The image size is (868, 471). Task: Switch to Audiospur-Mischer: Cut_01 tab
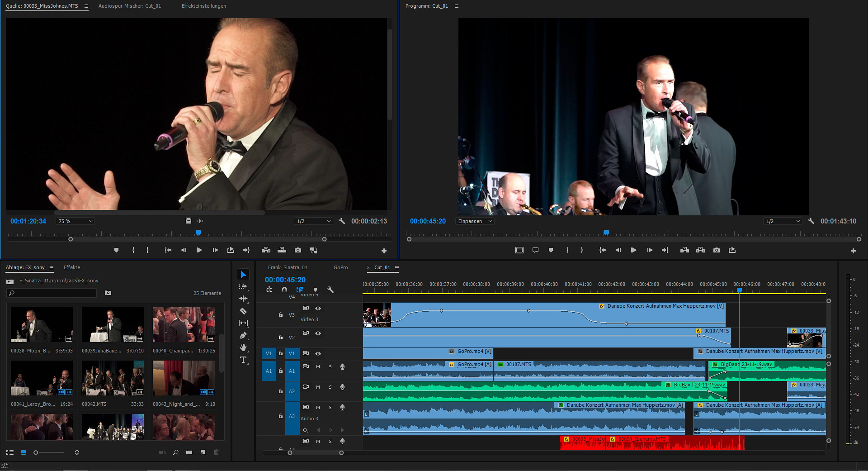(130, 6)
